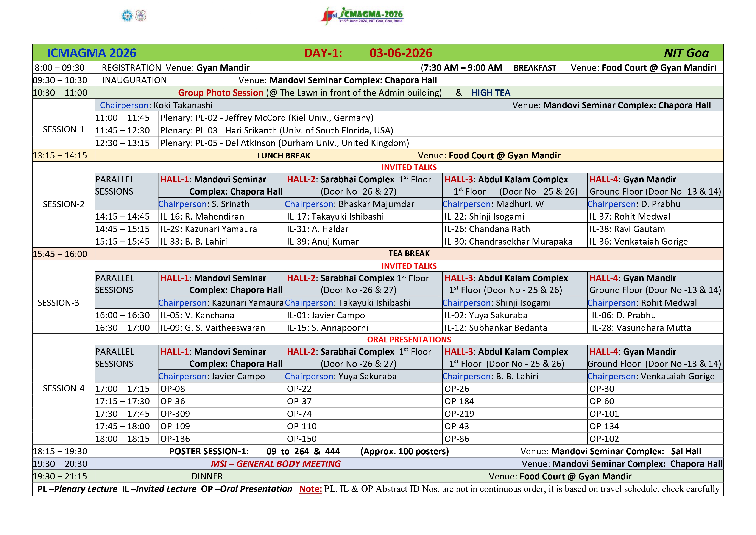Click "IL-28: Vasundhara Mutta"
756x535 pixels.
click(641, 328)
